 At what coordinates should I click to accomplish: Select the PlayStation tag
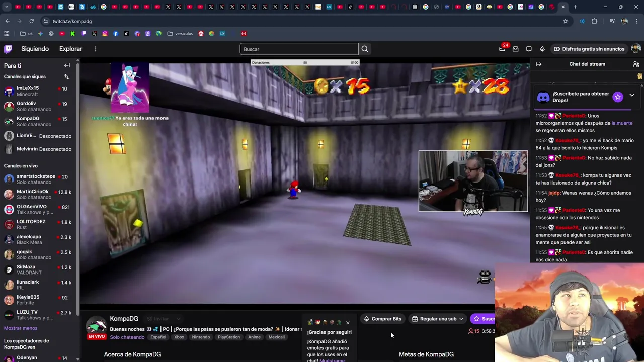229,337
